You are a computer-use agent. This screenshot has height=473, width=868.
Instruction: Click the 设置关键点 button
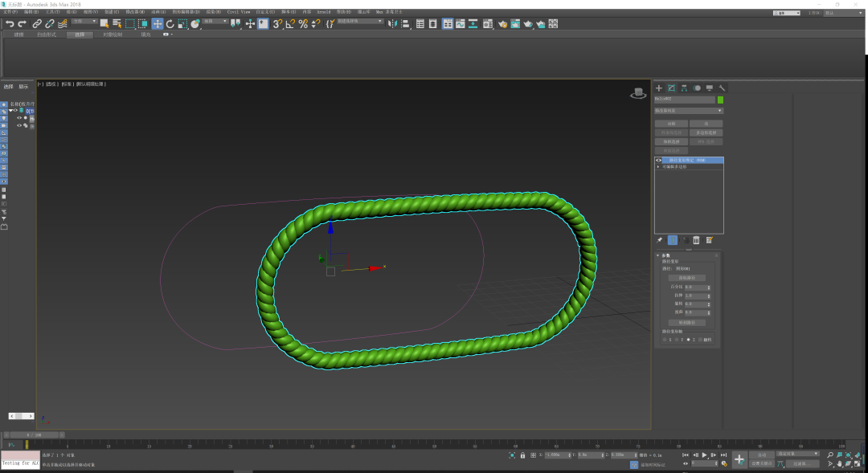point(762,463)
